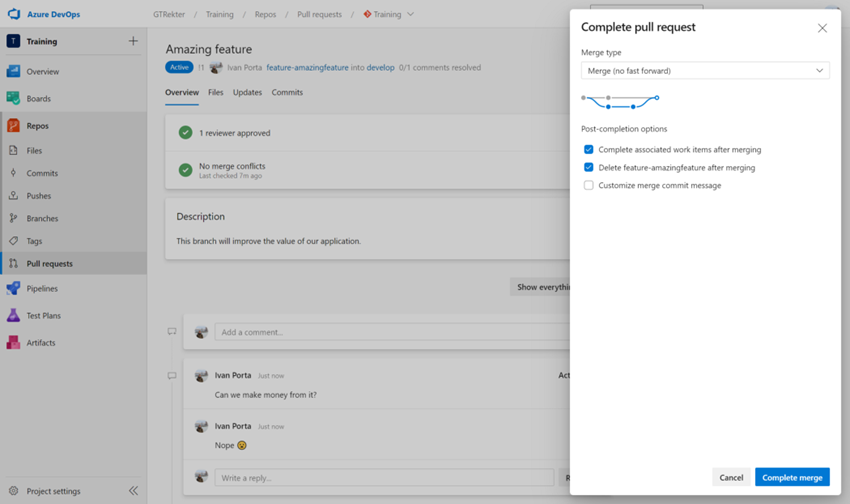Click the Pull requests breadcrumb link
The width and height of the screenshot is (850, 504).
coord(319,15)
